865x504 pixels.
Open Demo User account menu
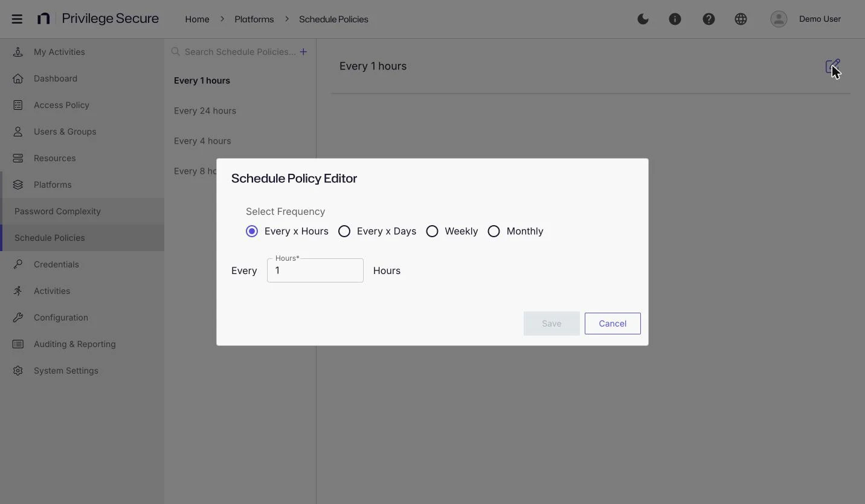click(x=820, y=19)
